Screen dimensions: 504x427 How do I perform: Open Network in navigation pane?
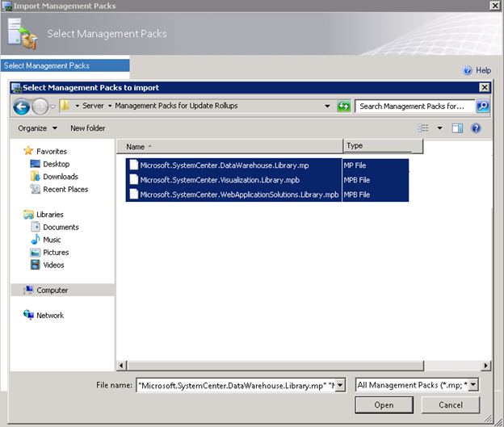click(50, 316)
